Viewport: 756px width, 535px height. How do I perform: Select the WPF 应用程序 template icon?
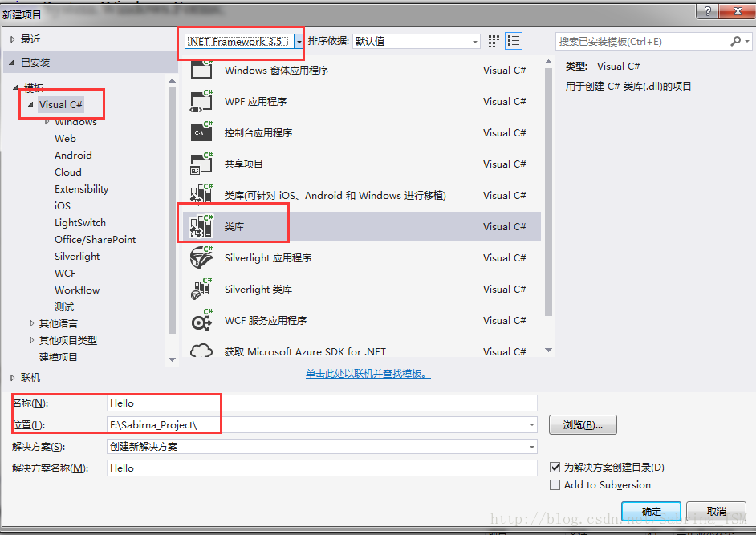point(201,101)
